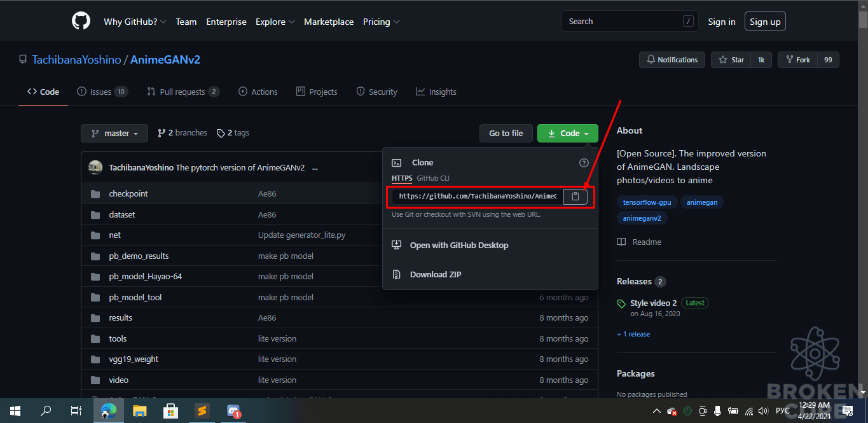The height and width of the screenshot is (423, 868).
Task: Click the GitHub logo in the header
Action: tap(81, 22)
